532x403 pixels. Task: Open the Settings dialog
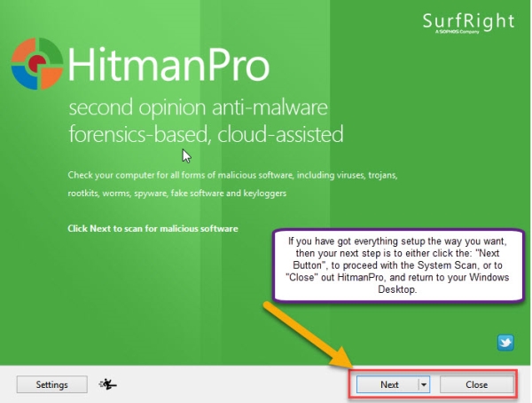coord(52,384)
